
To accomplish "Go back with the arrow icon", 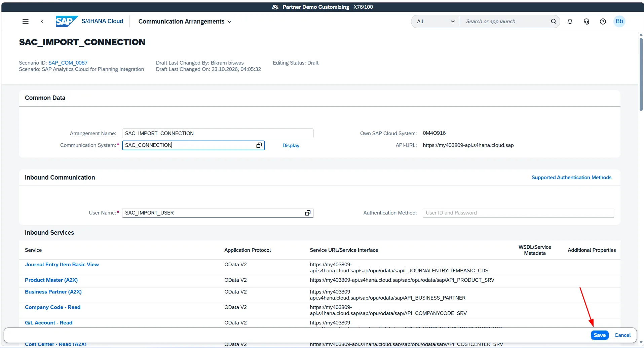I will [42, 22].
